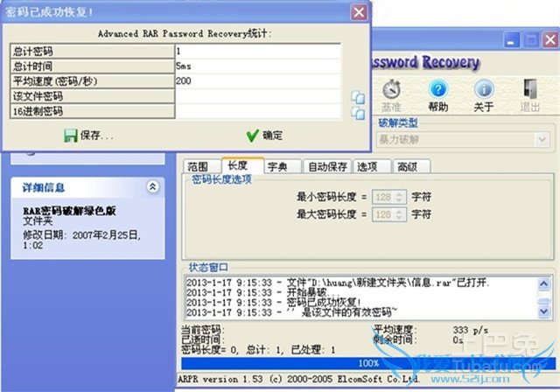Copy the file password with upper copy icon
The width and height of the screenshot is (560, 392).
358,97
